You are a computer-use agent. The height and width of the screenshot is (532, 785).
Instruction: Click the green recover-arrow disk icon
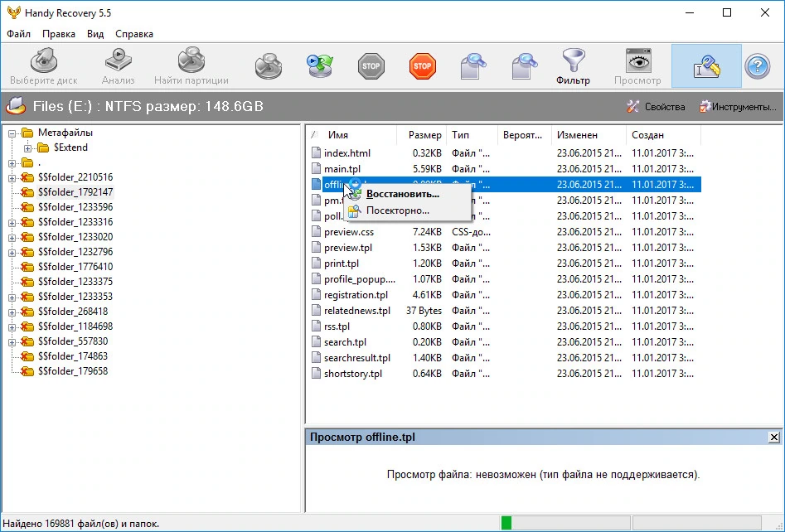click(319, 66)
